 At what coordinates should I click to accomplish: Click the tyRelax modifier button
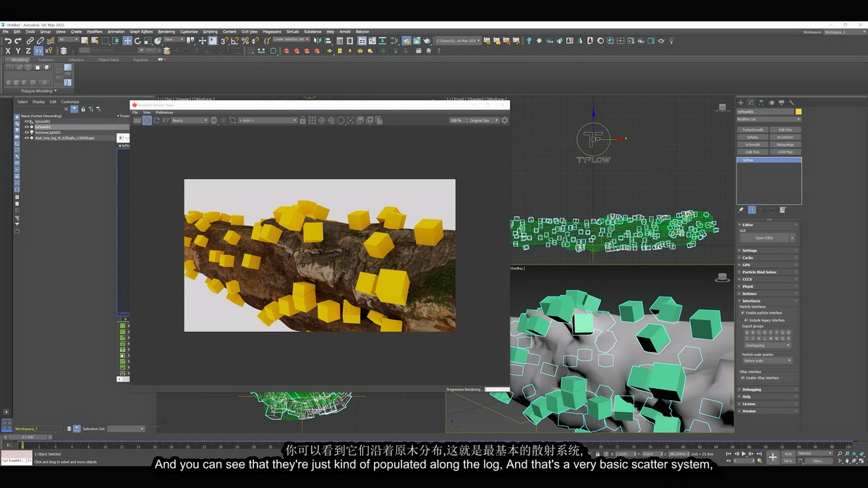click(x=752, y=137)
